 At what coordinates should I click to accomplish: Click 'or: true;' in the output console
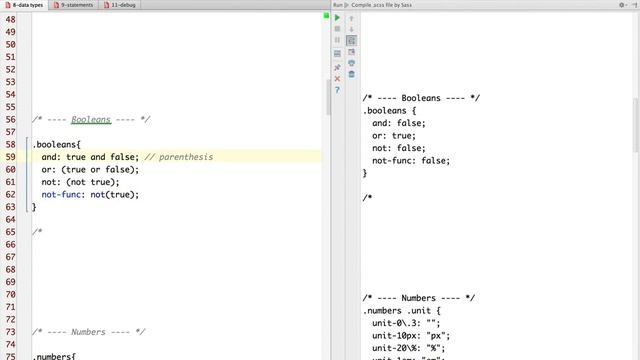(x=393, y=136)
